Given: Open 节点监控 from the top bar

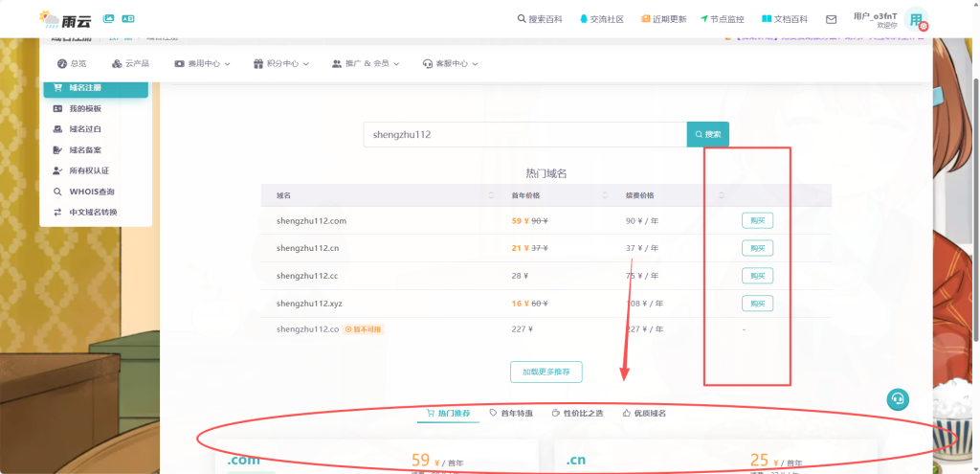Looking at the screenshot, I should pyautogui.click(x=722, y=19).
